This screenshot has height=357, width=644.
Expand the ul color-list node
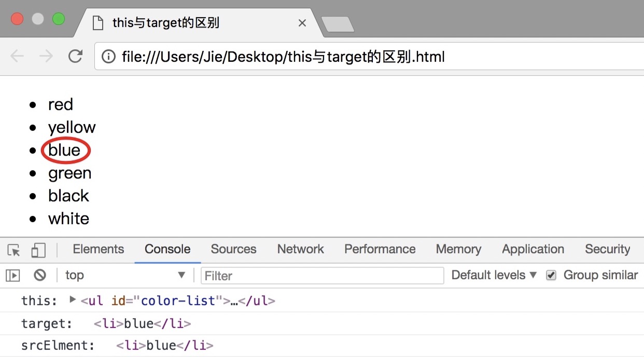73,299
